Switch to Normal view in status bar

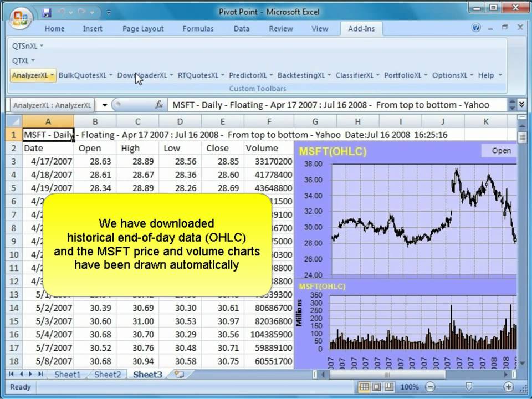click(x=364, y=387)
